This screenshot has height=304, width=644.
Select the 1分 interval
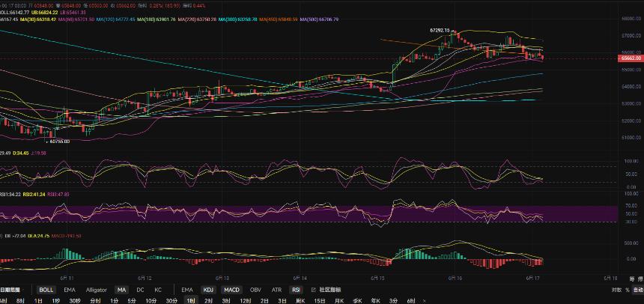[114, 301]
